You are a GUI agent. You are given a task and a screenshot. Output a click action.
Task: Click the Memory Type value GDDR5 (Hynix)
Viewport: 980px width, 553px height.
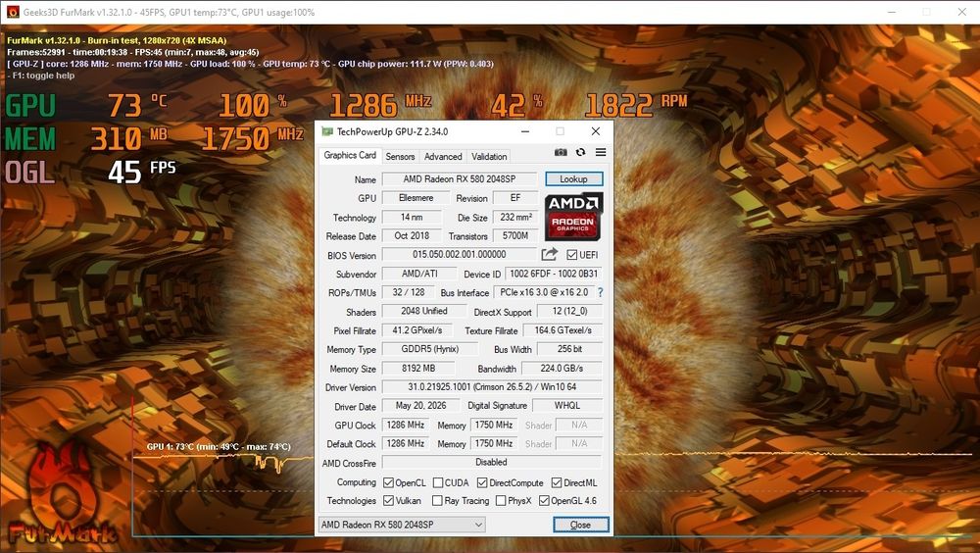click(429, 349)
